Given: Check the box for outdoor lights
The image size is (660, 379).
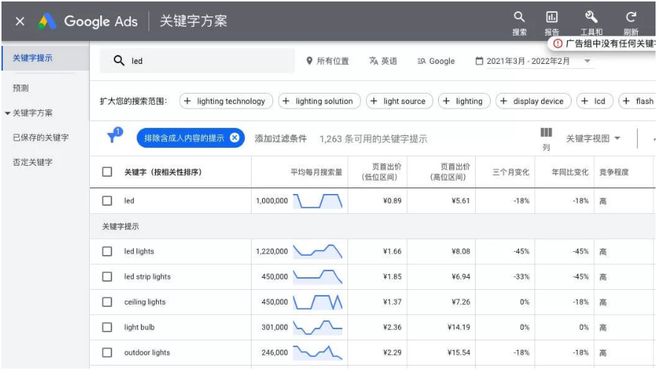Looking at the screenshot, I should click(107, 352).
